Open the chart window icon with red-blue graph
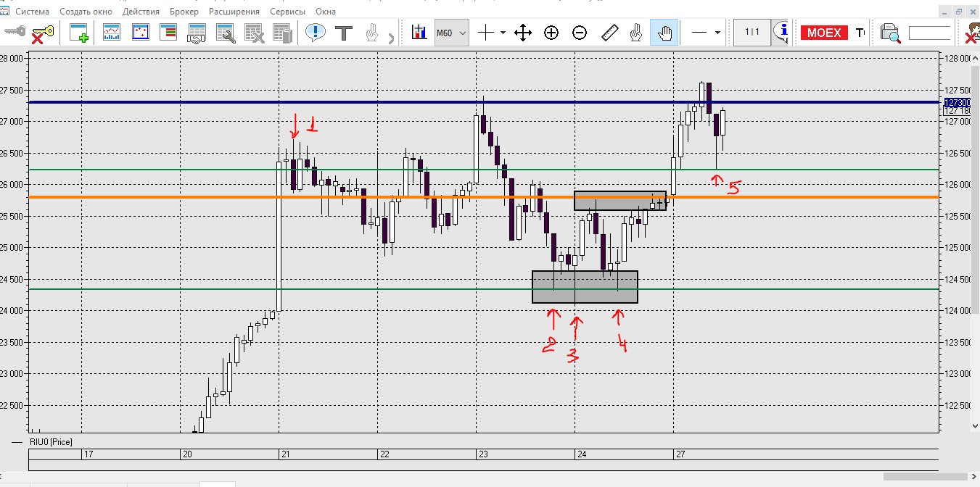The width and height of the screenshot is (980, 487). click(x=112, y=33)
